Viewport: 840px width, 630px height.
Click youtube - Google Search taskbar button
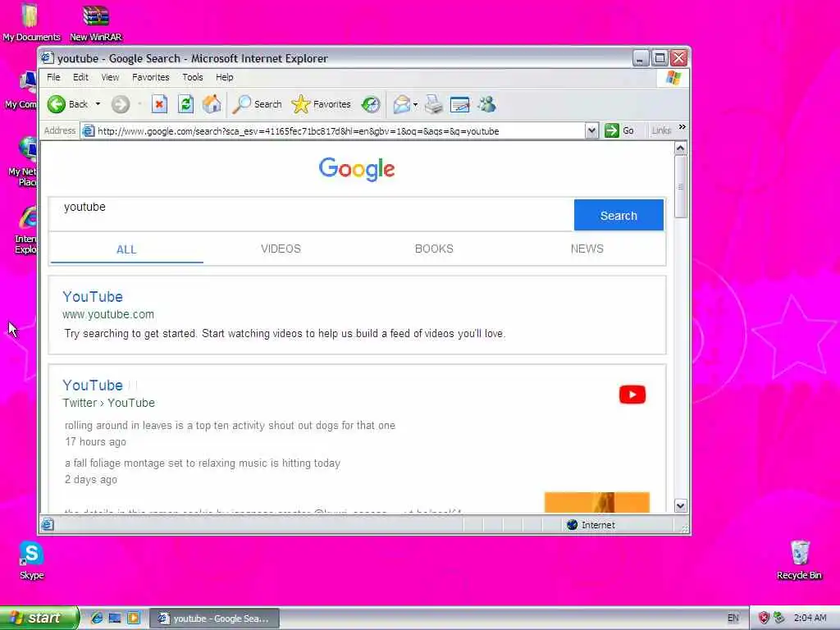pos(214,619)
